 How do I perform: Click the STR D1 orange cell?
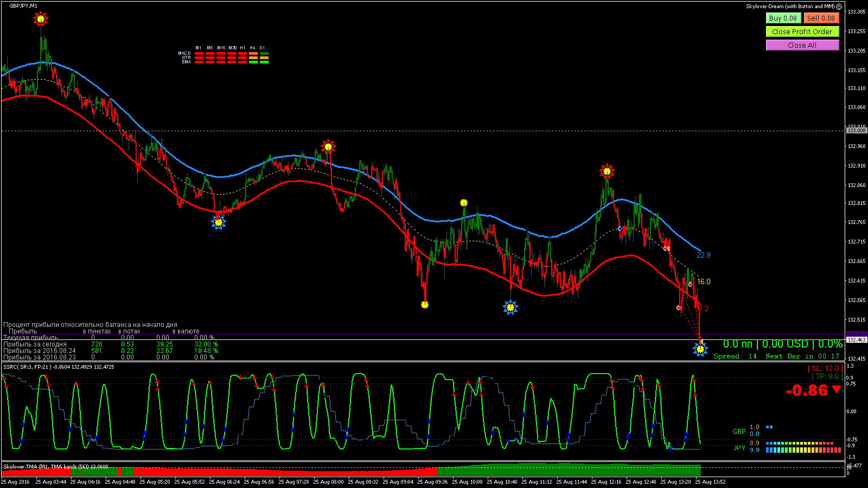tap(264, 57)
